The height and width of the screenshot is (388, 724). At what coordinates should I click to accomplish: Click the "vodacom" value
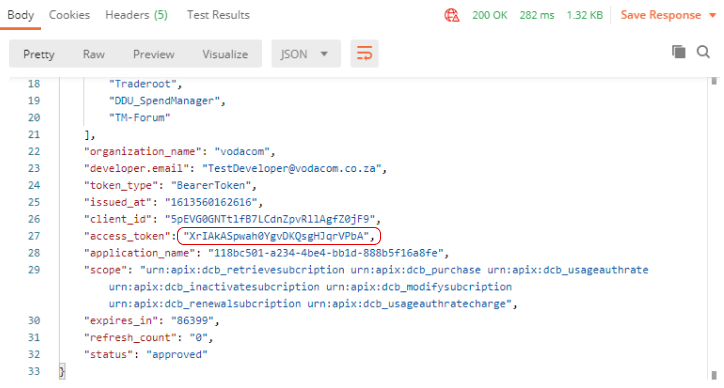click(x=242, y=152)
